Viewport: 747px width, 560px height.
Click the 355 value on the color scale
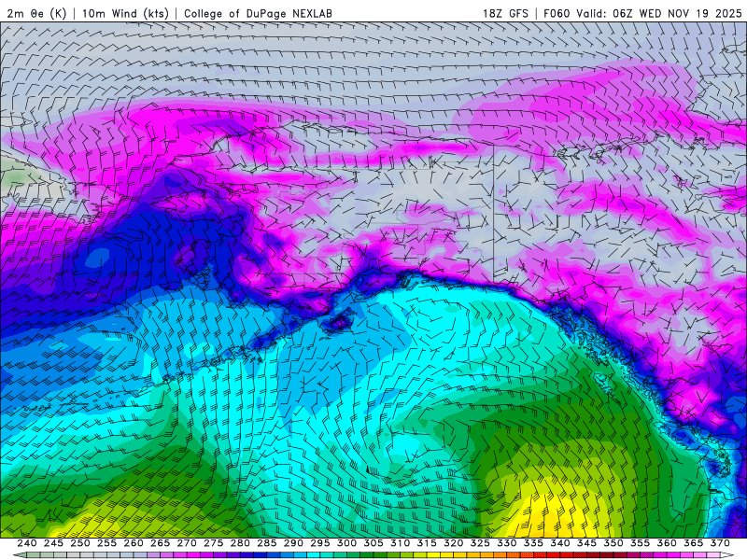pyautogui.click(x=641, y=543)
